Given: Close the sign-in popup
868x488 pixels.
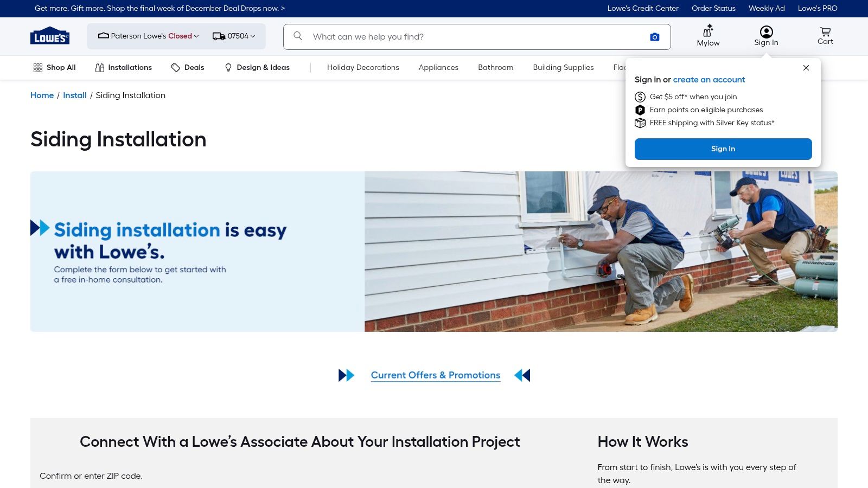Looking at the screenshot, I should [x=806, y=68].
